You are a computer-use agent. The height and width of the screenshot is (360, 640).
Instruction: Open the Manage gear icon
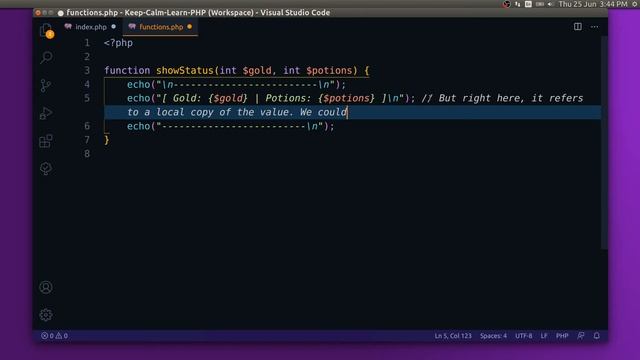point(46,315)
